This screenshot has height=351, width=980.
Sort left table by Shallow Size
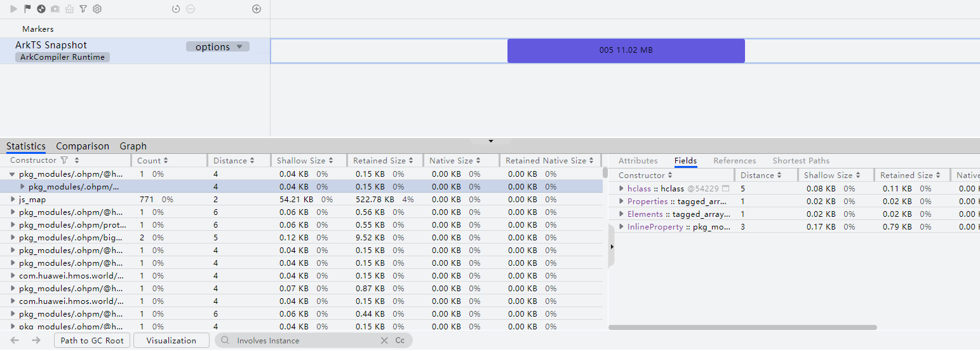pyautogui.click(x=331, y=161)
